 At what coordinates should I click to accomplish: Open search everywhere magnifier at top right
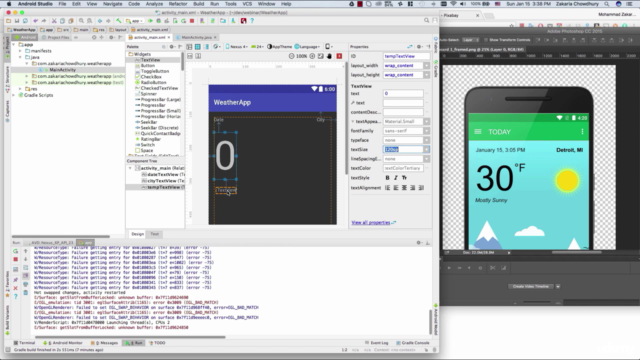[427, 20]
